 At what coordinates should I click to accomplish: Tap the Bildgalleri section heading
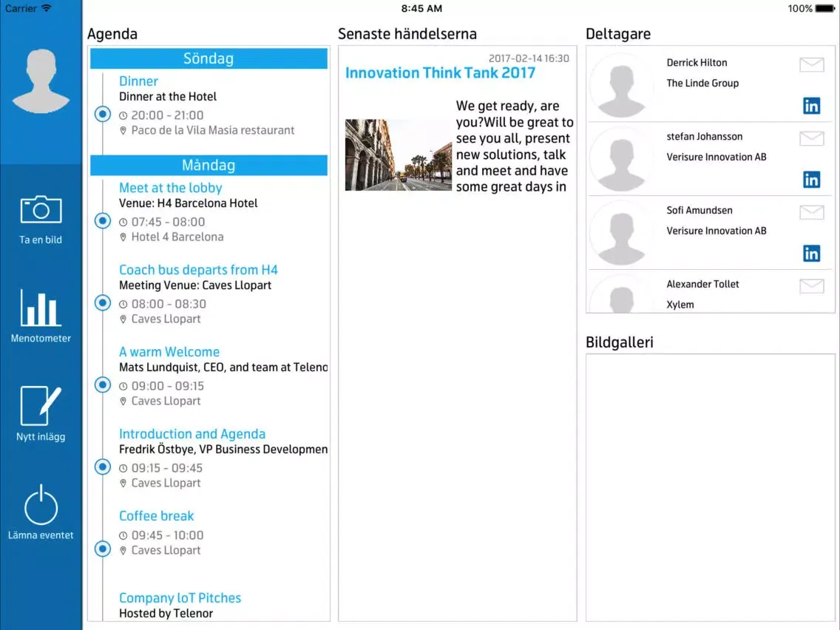620,342
